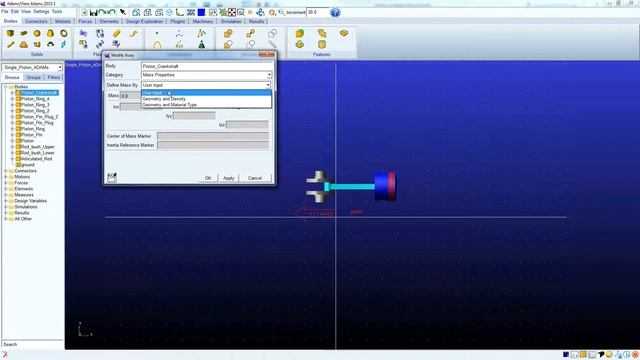Click the first Features group icon

coord(300,33)
